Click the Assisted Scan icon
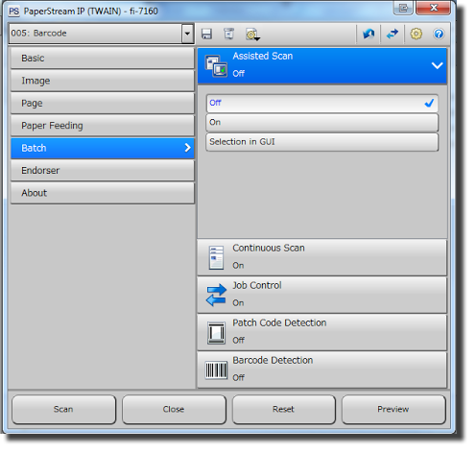476x453 pixels. pos(216,65)
